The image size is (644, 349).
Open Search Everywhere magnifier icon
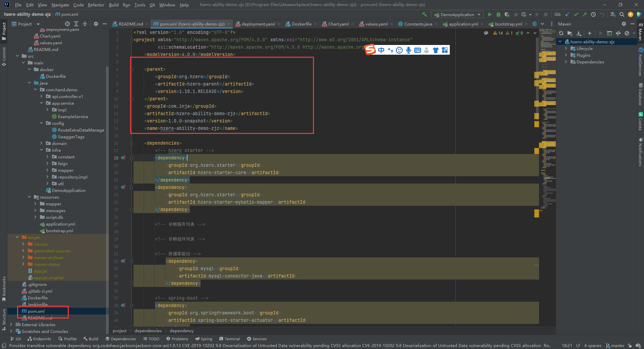[622, 14]
